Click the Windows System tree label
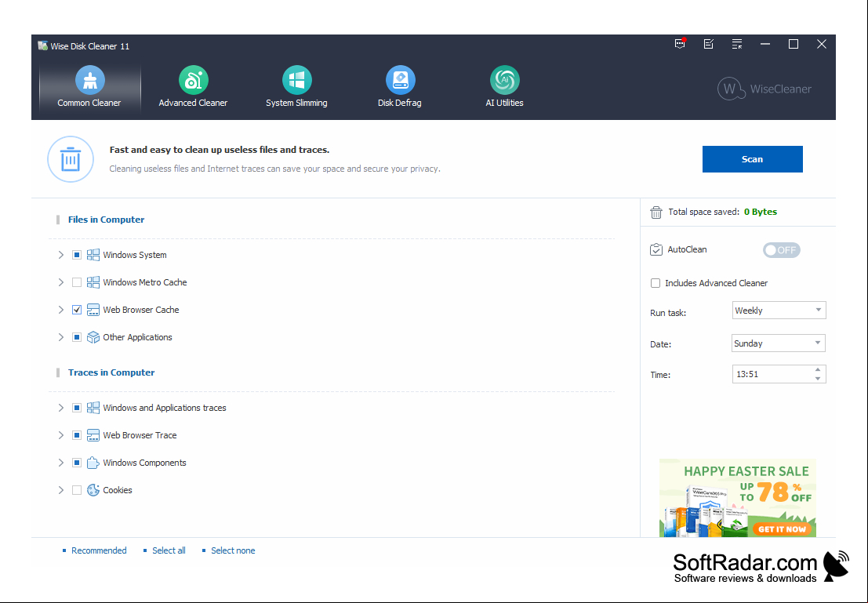This screenshot has width=868, height=603. point(135,255)
